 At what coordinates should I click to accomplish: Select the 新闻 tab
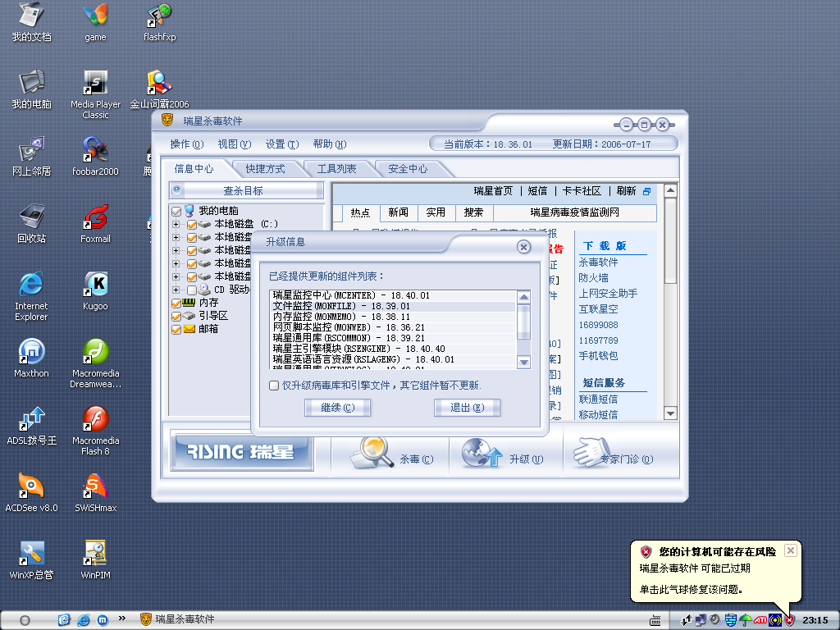[x=398, y=212]
